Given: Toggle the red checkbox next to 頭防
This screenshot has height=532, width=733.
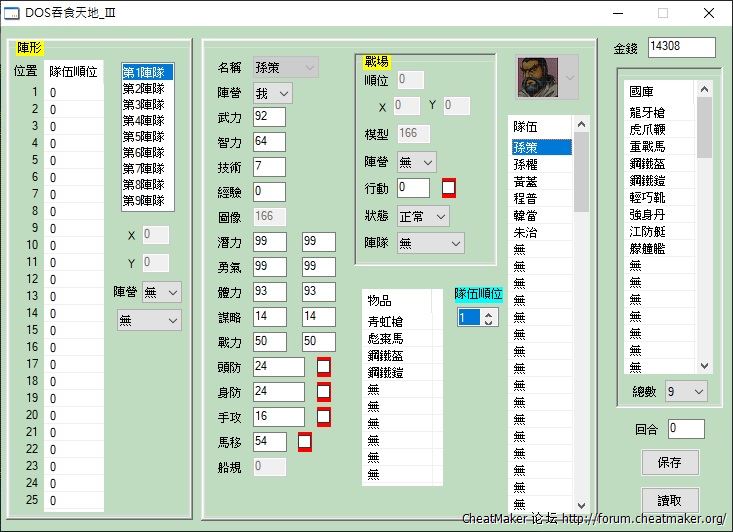Looking at the screenshot, I should [324, 367].
